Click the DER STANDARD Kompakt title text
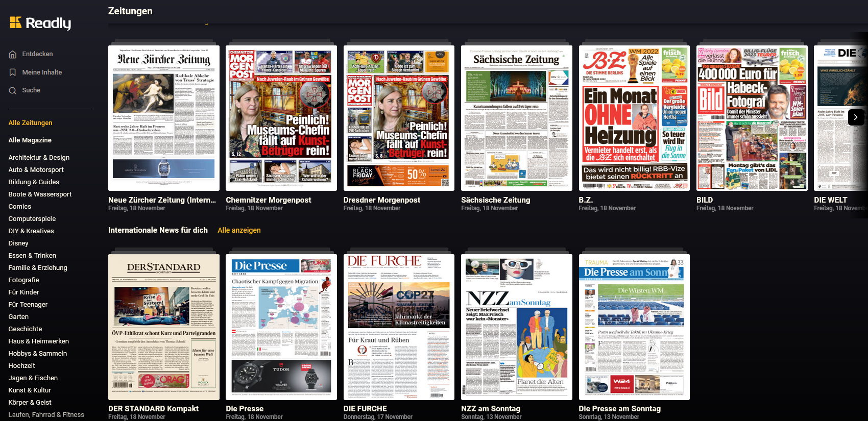Image resolution: width=868 pixels, height=421 pixels. 153,409
